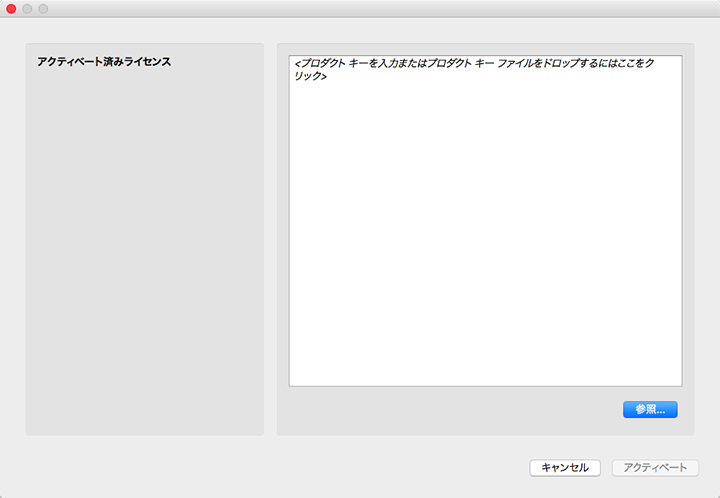Click the window title bar
This screenshot has height=498, width=720.
click(360, 9)
